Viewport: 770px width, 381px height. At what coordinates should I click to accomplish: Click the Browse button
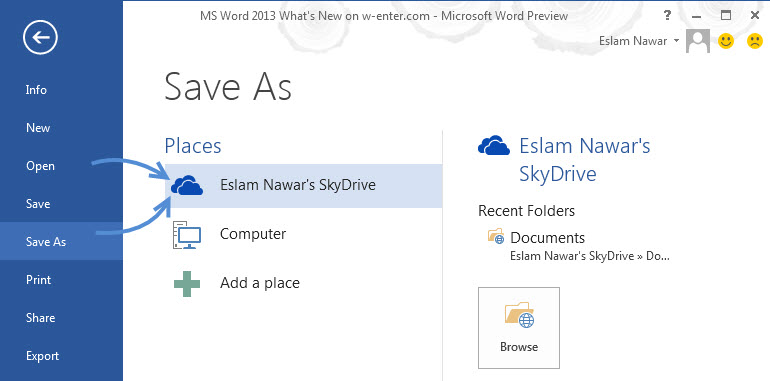point(519,328)
